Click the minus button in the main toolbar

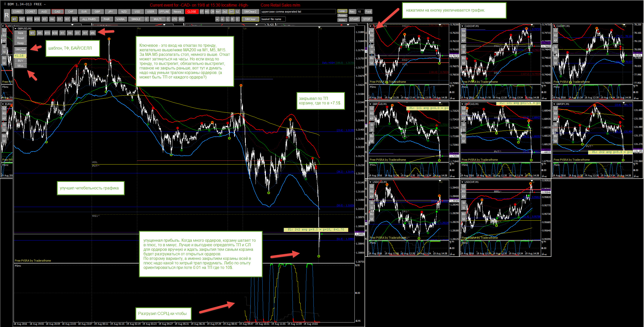pos(218,19)
